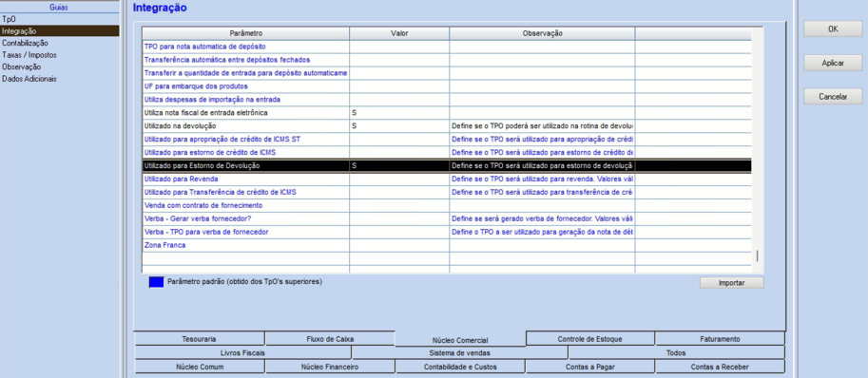Select row Verba - TPO para verba de fornecedor
The image size is (868, 378).
446,232
